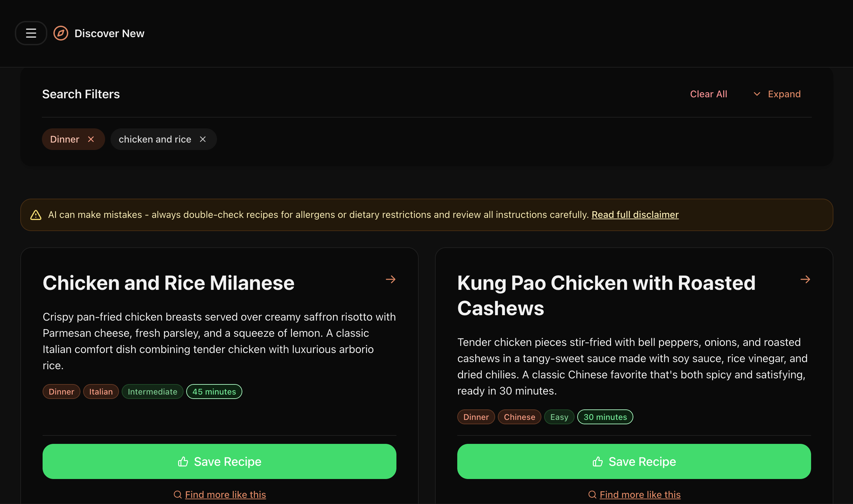Save the Kung Pao Chicken recipe

[634, 461]
